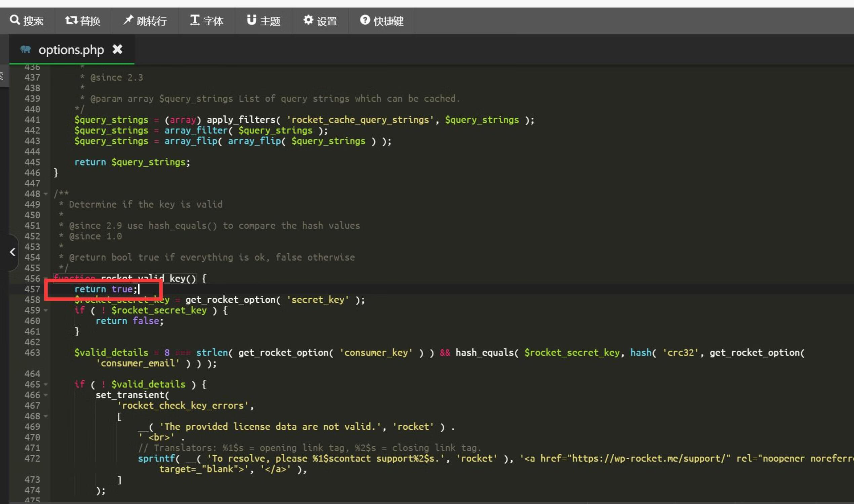
Task: Collapse the left sidebar arrow handle
Action: (12, 252)
